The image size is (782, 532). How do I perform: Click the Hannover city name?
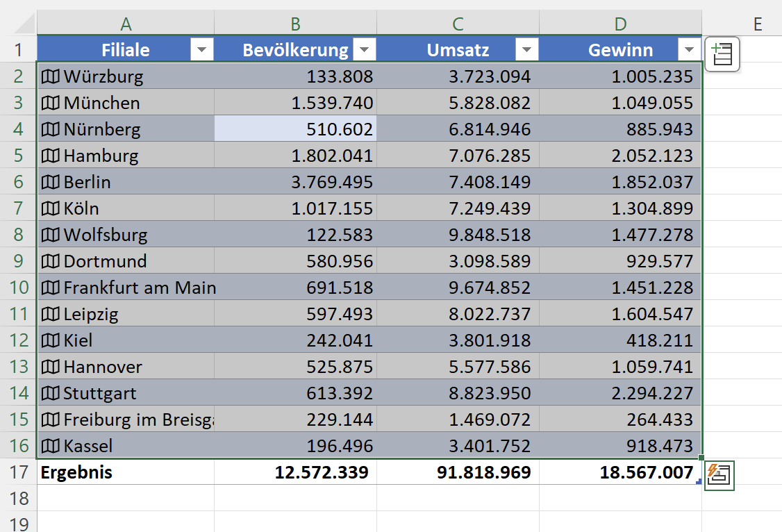pos(103,367)
